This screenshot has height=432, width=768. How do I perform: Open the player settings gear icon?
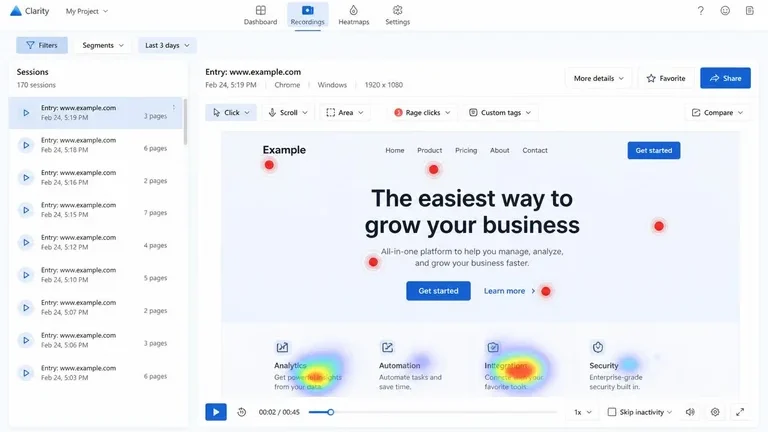tap(715, 412)
